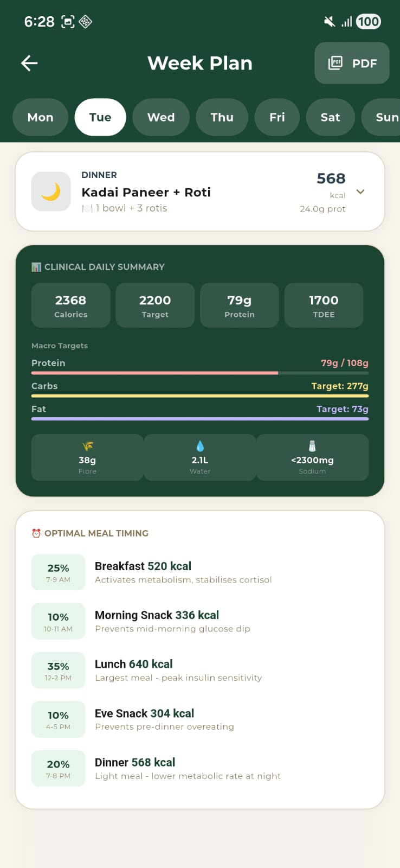Click the Protein progress bar

(199, 373)
